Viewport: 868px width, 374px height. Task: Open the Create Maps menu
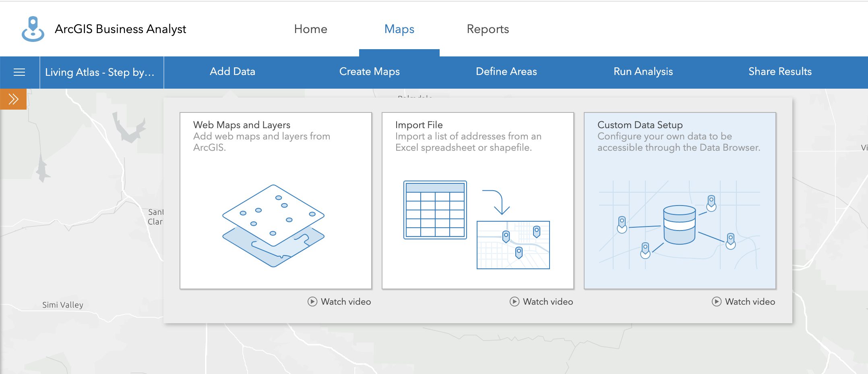(370, 72)
